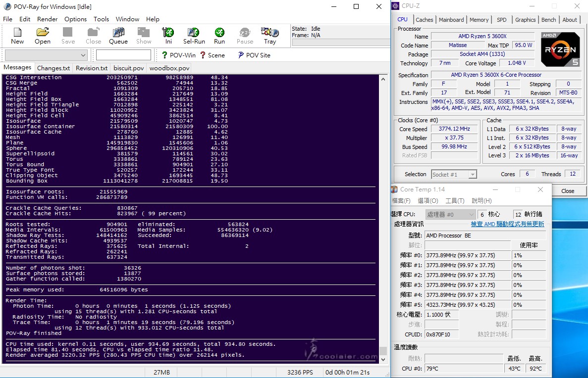Open the Bench tab in CPU-Z

click(549, 20)
